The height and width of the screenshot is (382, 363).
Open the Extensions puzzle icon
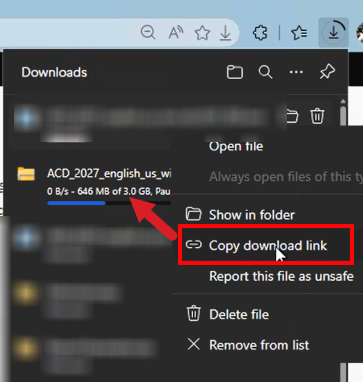(260, 33)
